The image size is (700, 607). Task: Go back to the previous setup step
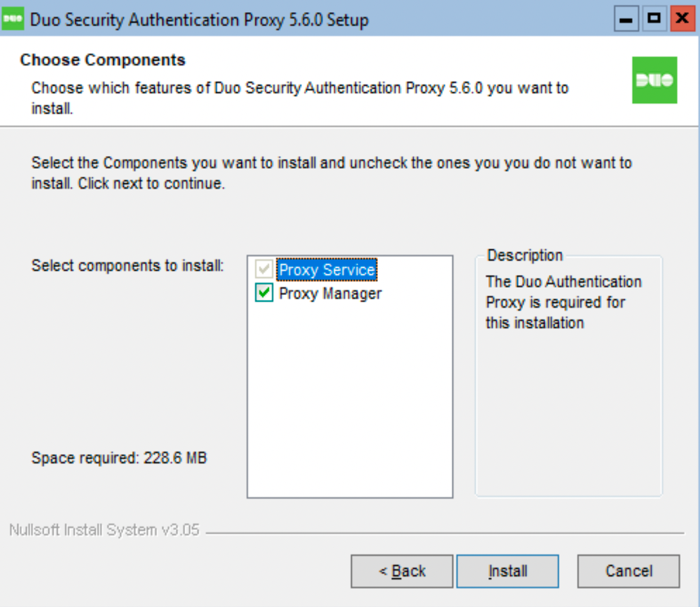(x=403, y=571)
